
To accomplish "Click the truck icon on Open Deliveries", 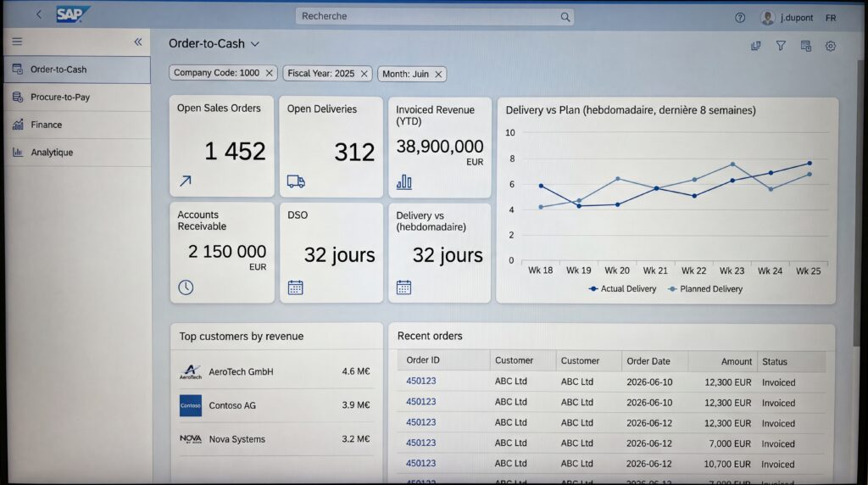I will pyautogui.click(x=296, y=181).
